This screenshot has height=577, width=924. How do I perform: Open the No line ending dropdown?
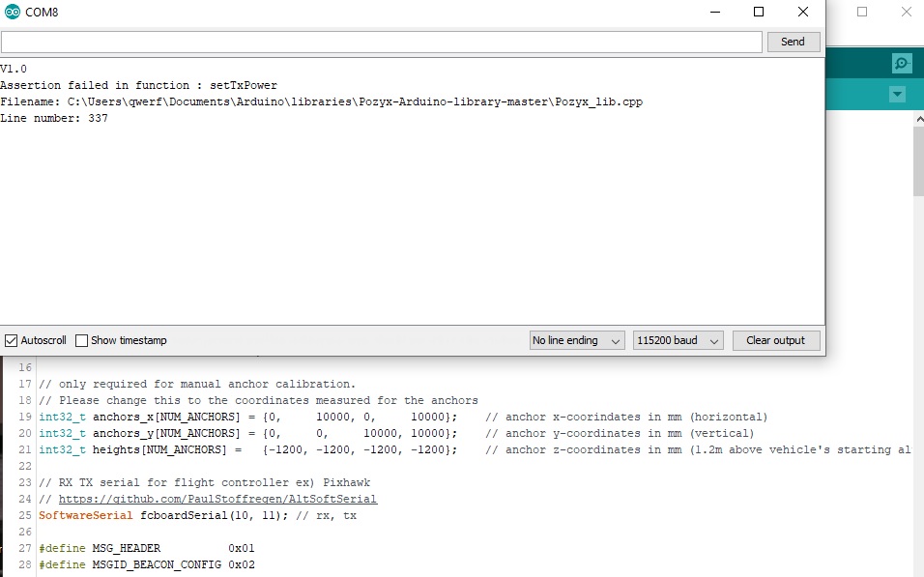pos(576,339)
